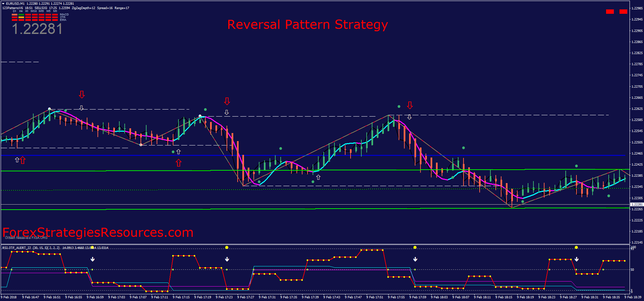Click the 1.22145 label on the price scale
This screenshot has width=644, height=301.
tap(637, 242)
